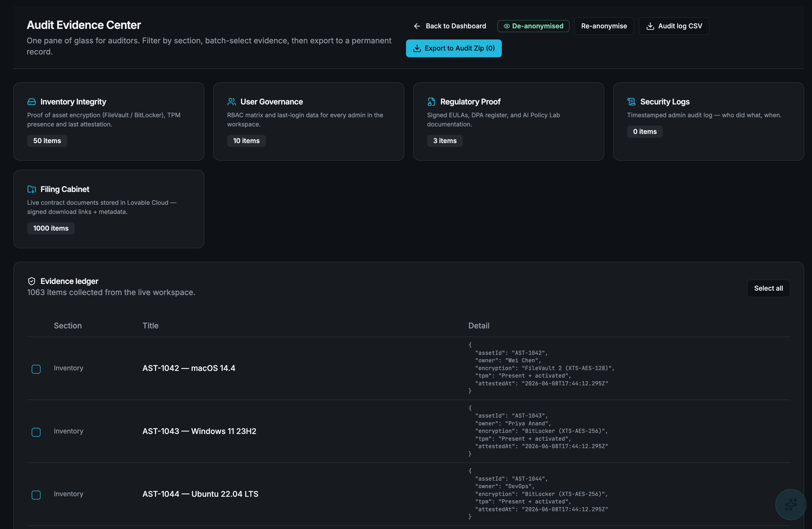Viewport: 812px width, 529px height.
Task: Click the Evidence ledger heading
Action: click(x=69, y=281)
